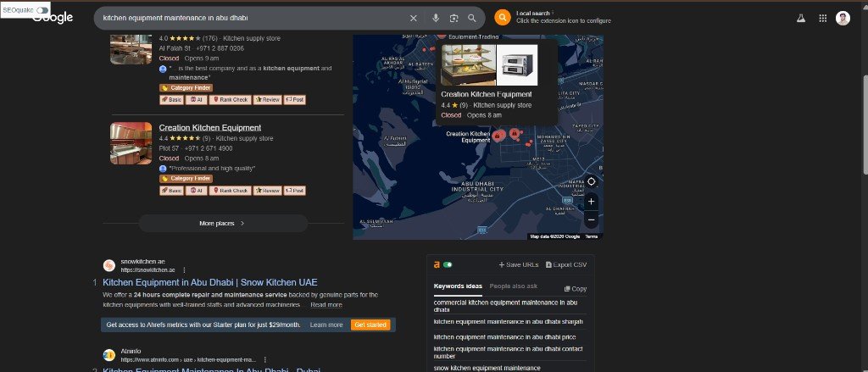This screenshot has width=868, height=372.
Task: Switch to the People also ask tab
Action: coord(513,286)
